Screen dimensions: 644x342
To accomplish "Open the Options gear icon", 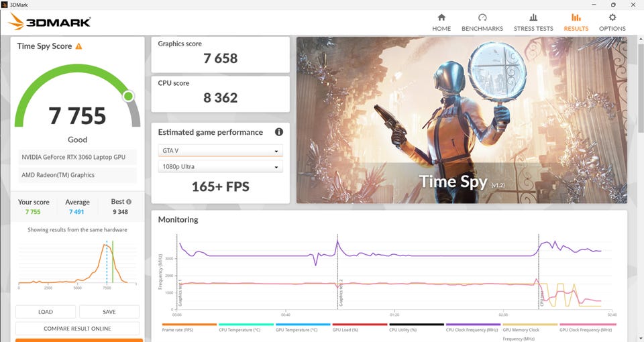I will (x=612, y=17).
